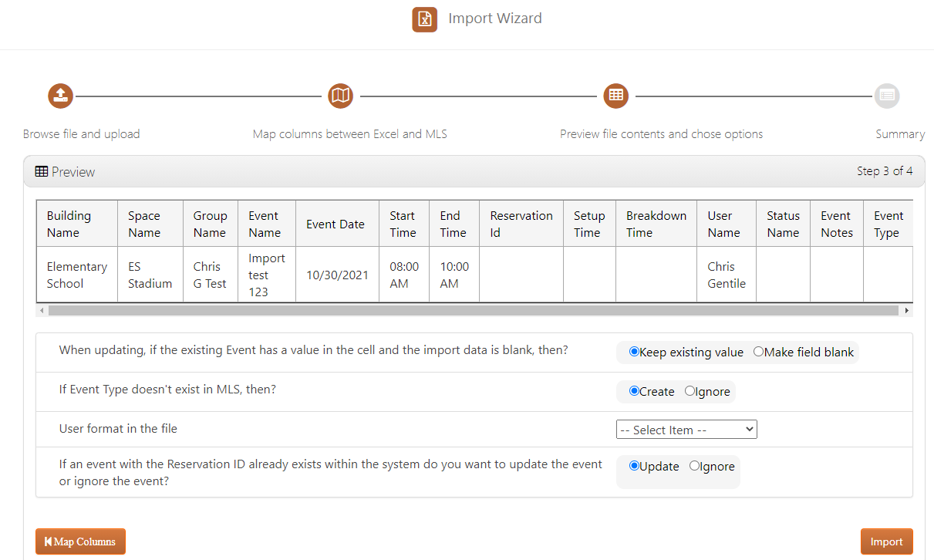Viewport: 934px width, 560px height.
Task: Click the User Name column header
Action: point(727,224)
